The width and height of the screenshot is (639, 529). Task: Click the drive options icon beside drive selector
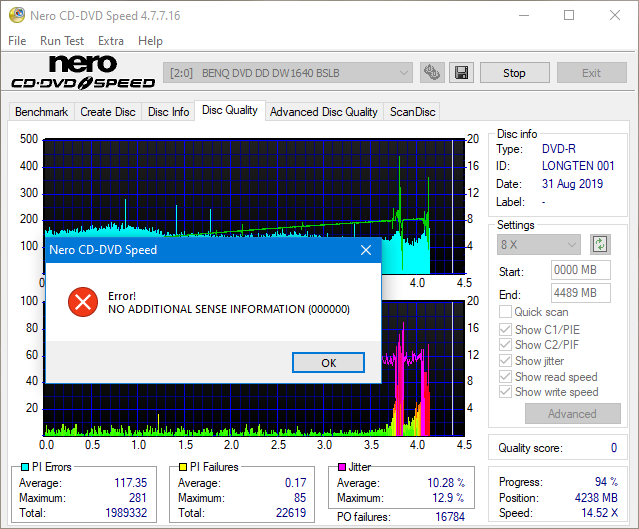[432, 73]
